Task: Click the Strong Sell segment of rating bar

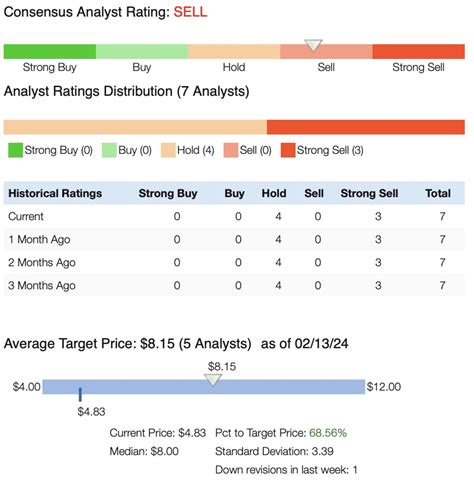Action: pyautogui.click(x=419, y=51)
